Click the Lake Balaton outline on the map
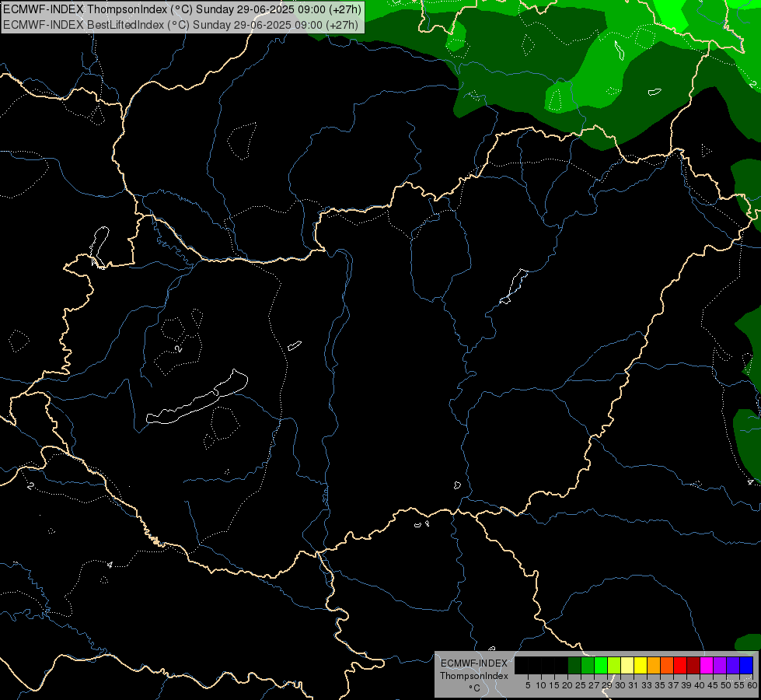Viewport: 761px width, 700px height. tap(197, 398)
